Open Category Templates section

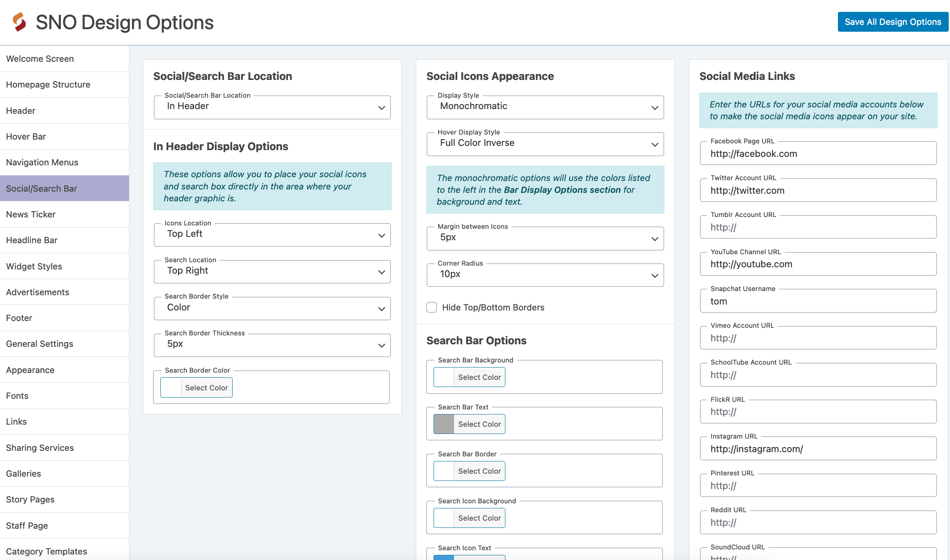64,550
